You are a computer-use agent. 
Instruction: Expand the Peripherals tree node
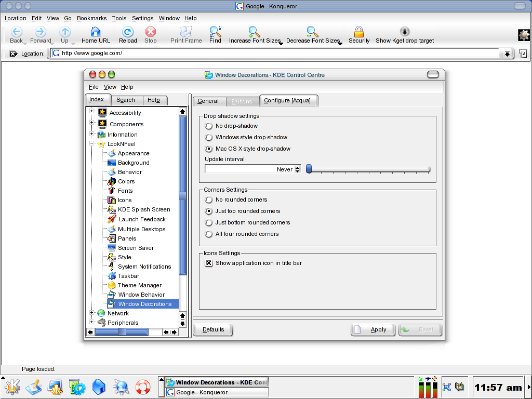point(91,322)
